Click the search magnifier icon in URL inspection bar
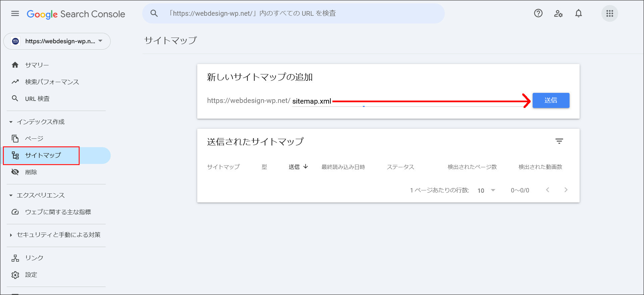 click(x=154, y=13)
